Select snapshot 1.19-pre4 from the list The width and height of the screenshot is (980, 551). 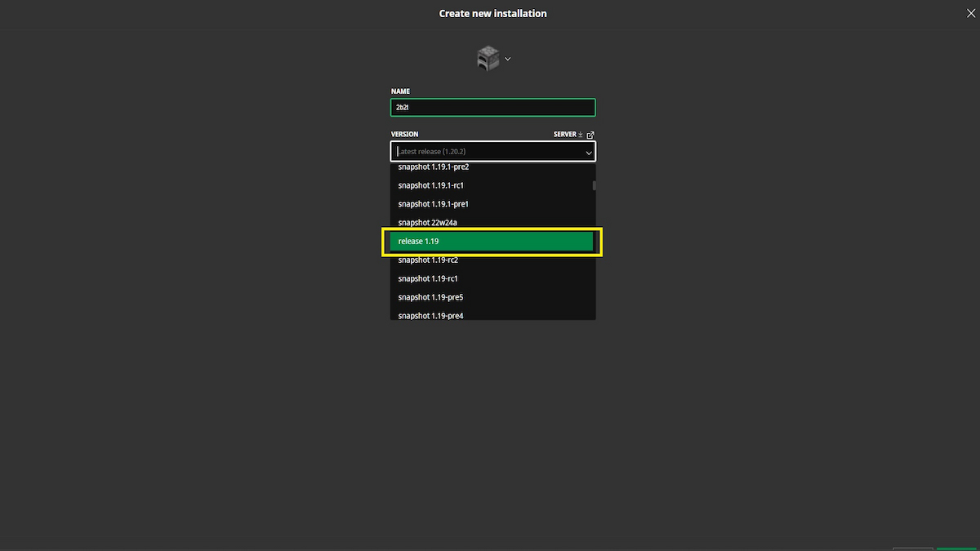coord(492,315)
